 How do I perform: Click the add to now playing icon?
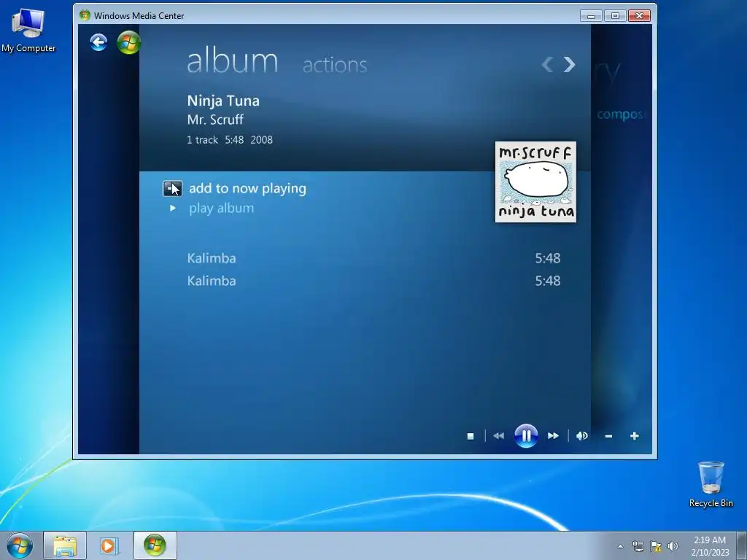(x=172, y=189)
